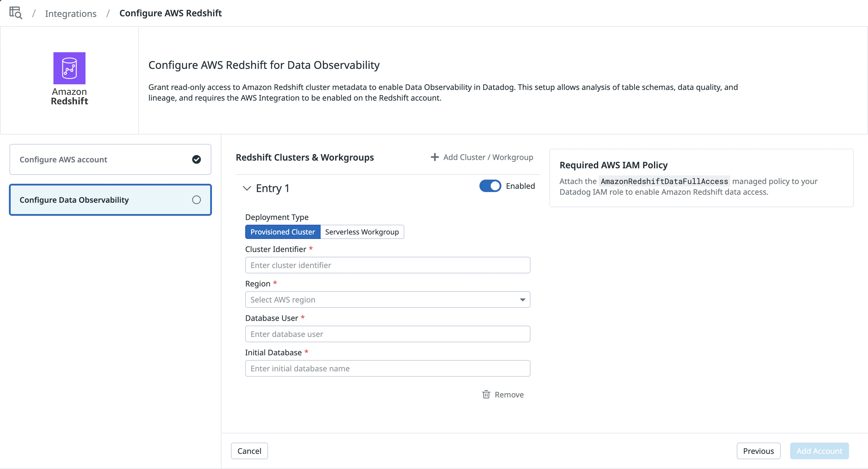Click the trash icon next to Remove
The height and width of the screenshot is (469, 868).
[x=486, y=394]
